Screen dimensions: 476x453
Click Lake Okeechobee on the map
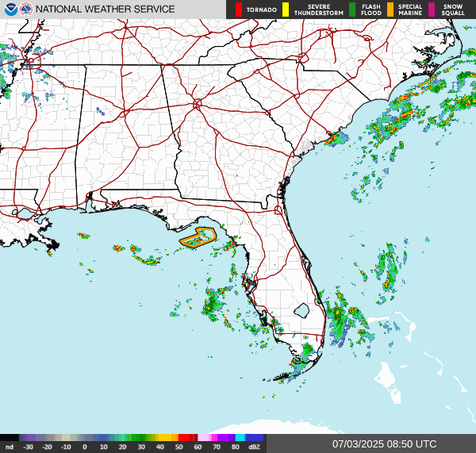[301, 311]
